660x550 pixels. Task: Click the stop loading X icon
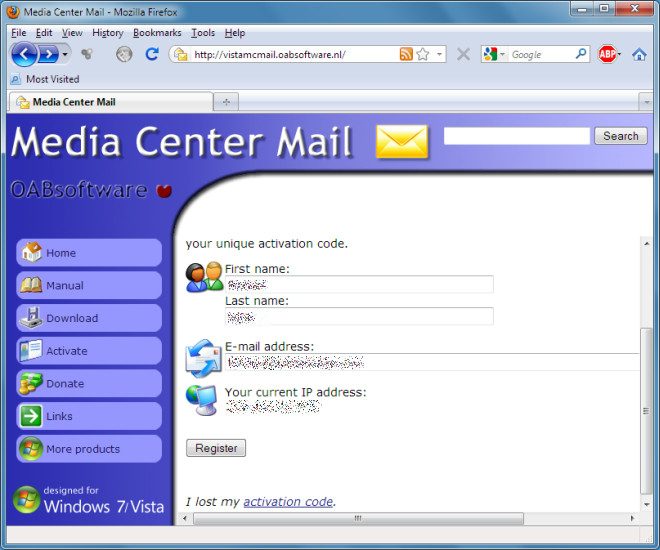point(463,54)
